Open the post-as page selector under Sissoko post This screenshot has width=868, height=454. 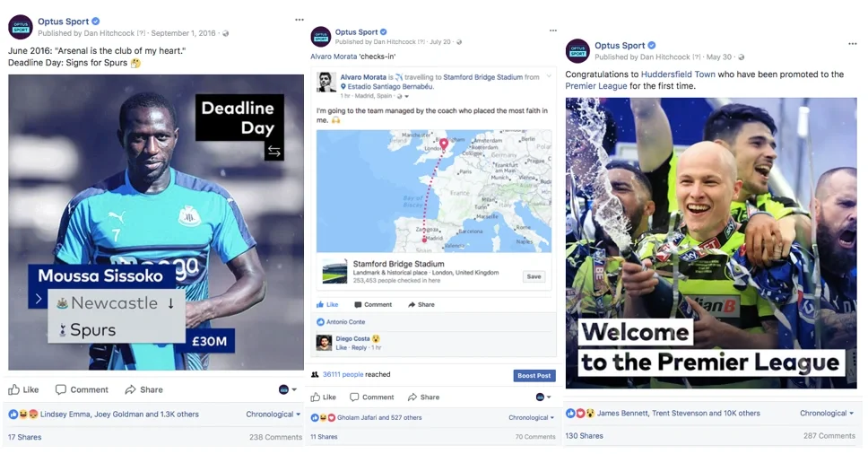click(288, 389)
